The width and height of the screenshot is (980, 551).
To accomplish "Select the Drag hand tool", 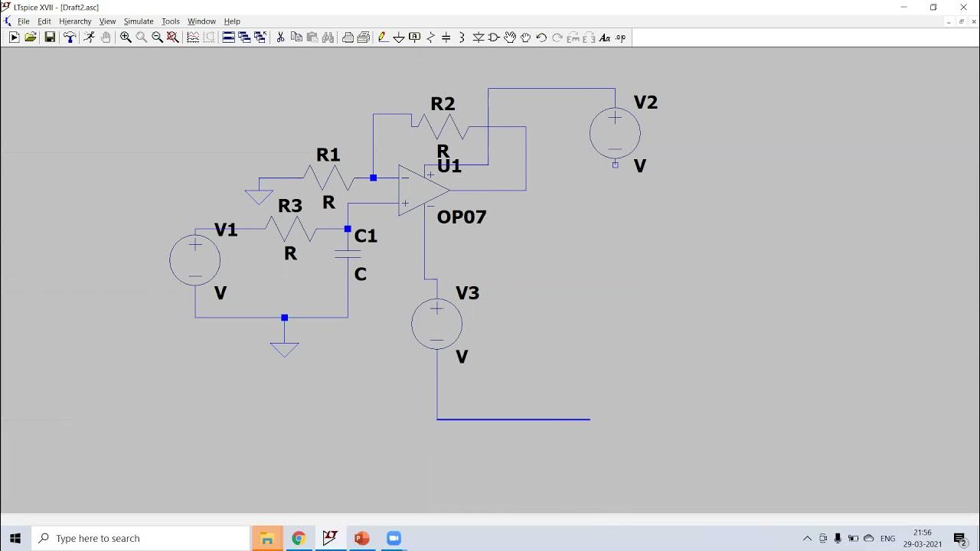I will [x=526, y=37].
